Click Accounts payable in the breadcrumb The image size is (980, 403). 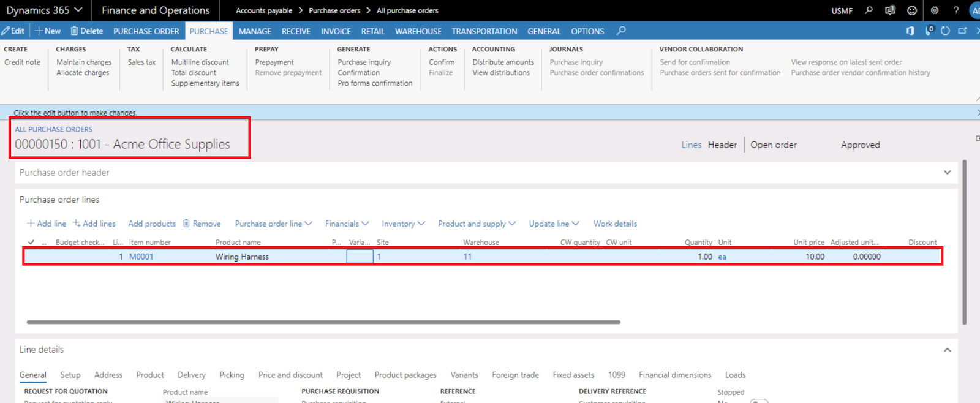[x=264, y=11]
